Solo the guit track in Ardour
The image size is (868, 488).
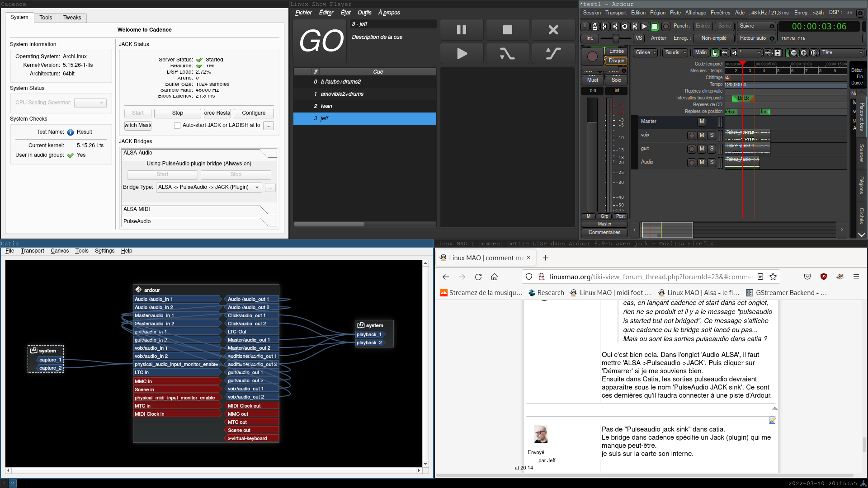[x=712, y=149]
